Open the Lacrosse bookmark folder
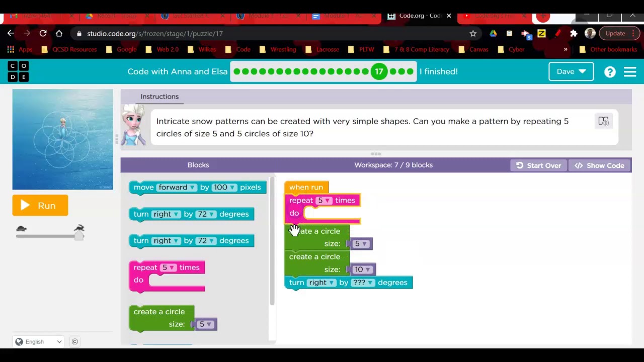Image resolution: width=644 pixels, height=362 pixels. click(x=321, y=49)
